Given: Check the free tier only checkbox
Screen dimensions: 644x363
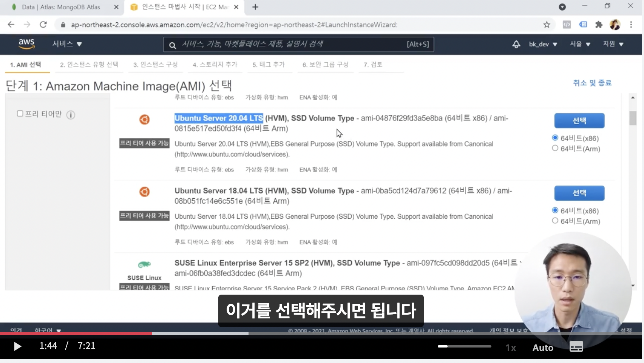Looking at the screenshot, I should (x=20, y=113).
